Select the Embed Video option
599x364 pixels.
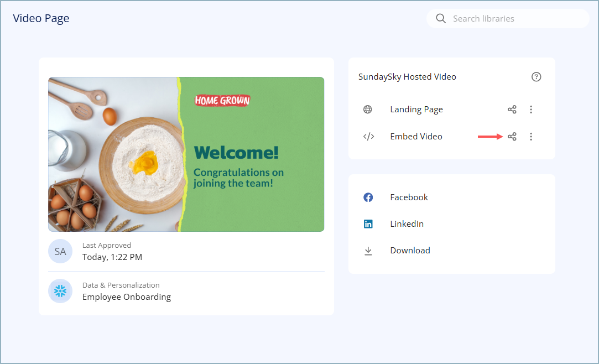tap(416, 137)
